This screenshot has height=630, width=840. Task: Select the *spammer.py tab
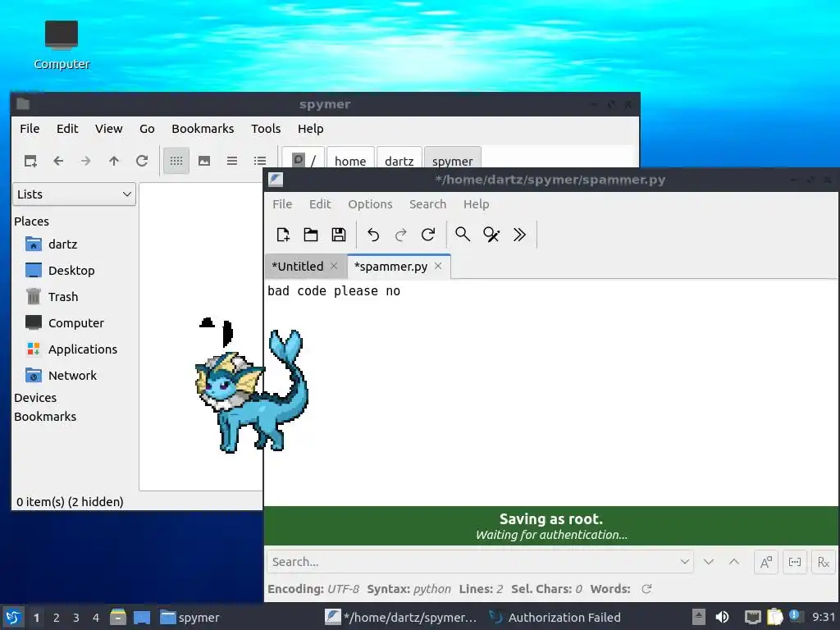tap(391, 267)
